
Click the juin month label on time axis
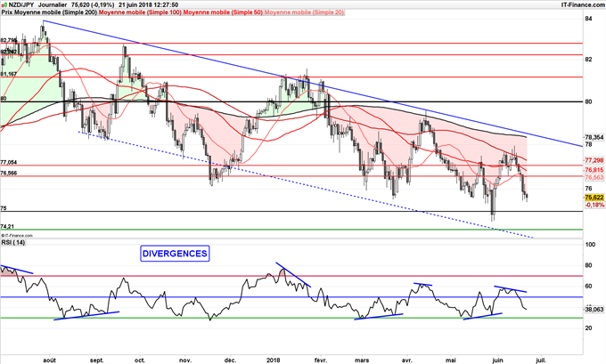click(x=497, y=360)
